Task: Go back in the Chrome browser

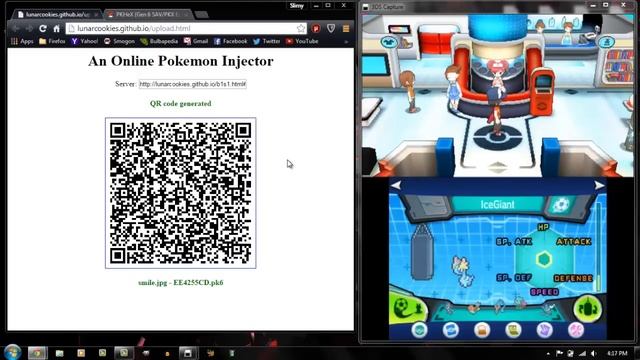Action: (16, 29)
